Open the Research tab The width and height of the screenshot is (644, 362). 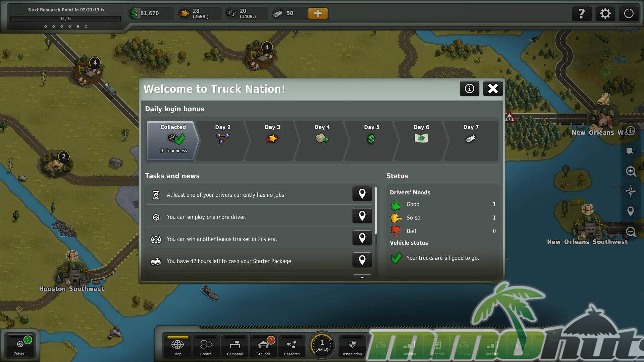[291, 347]
